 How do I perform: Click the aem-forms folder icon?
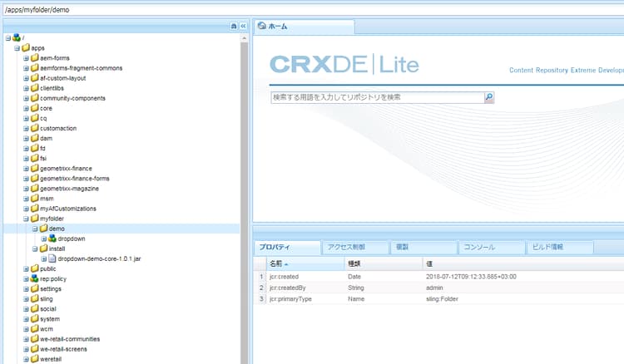(x=35, y=58)
